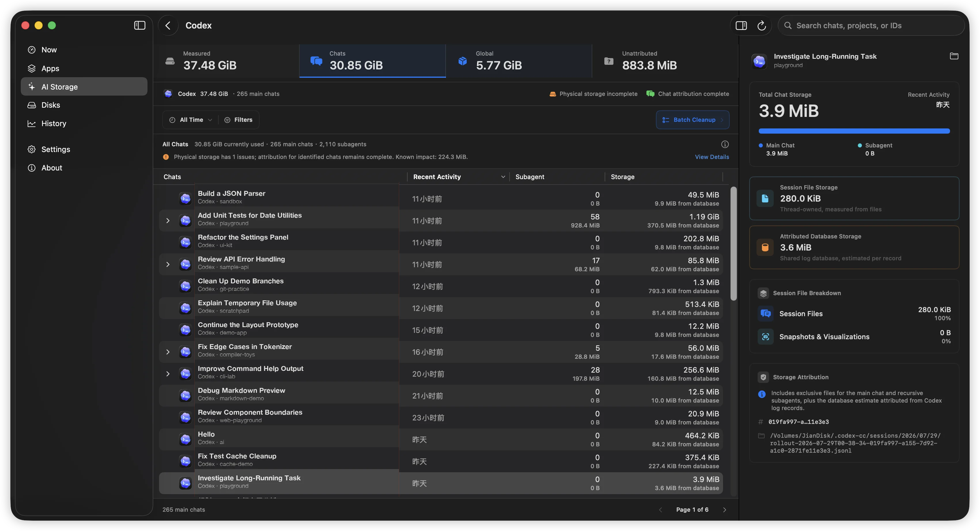Viewport: 980px width, 531px height.
Task: Expand the Add Unit Tests for Date Utilities row
Action: click(x=168, y=221)
